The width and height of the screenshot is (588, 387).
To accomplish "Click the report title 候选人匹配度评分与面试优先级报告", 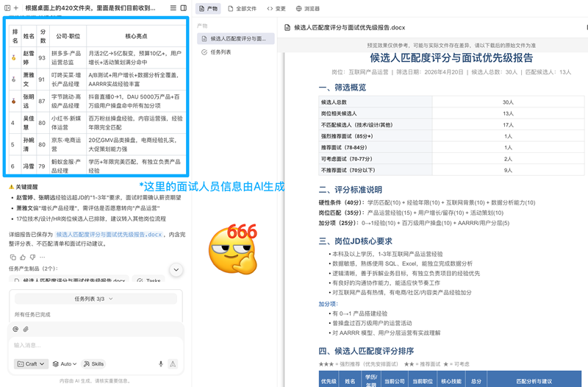I will click(451, 58).
